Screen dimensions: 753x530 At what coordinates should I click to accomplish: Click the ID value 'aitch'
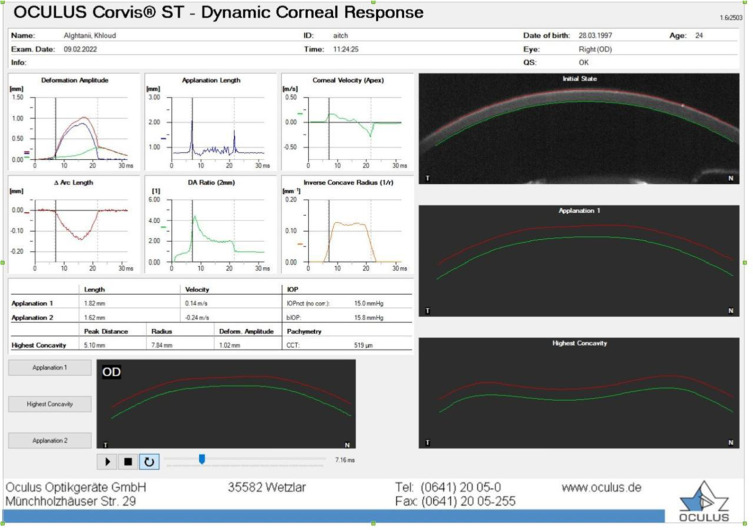(340, 36)
